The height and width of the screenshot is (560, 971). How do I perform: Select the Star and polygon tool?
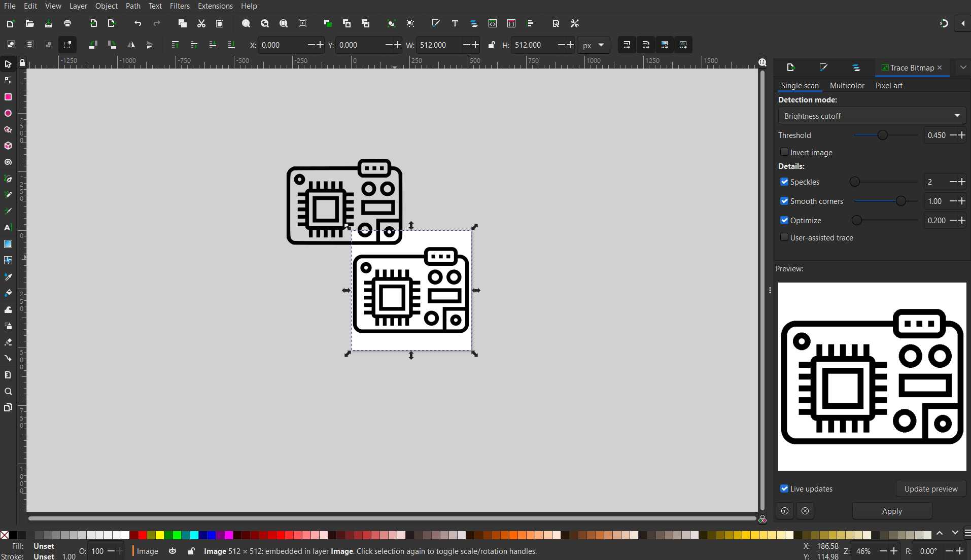8,129
